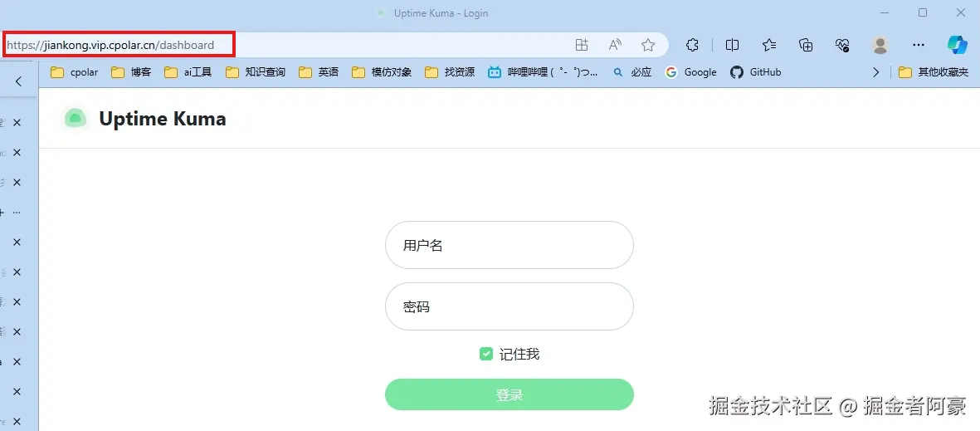Click the Uptime Kuma header title

click(163, 119)
